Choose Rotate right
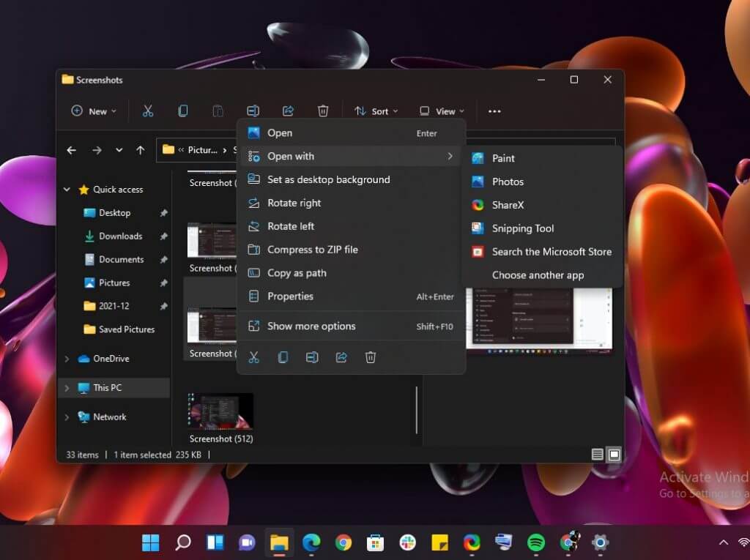The height and width of the screenshot is (560, 750). [x=351, y=203]
